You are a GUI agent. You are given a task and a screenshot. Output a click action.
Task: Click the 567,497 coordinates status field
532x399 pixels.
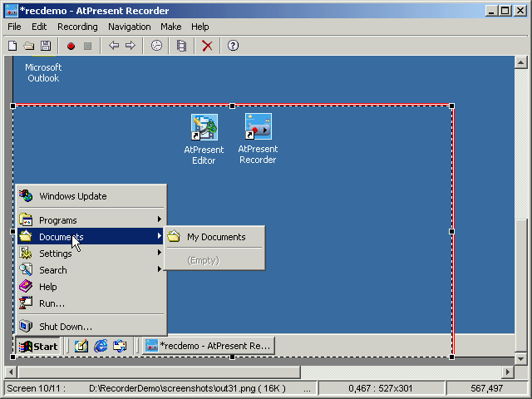click(x=487, y=388)
